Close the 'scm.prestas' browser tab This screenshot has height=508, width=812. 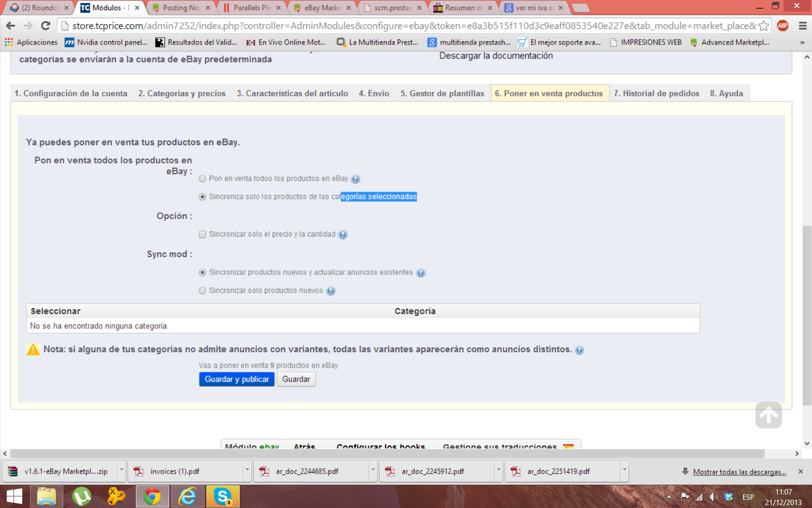pos(419,8)
